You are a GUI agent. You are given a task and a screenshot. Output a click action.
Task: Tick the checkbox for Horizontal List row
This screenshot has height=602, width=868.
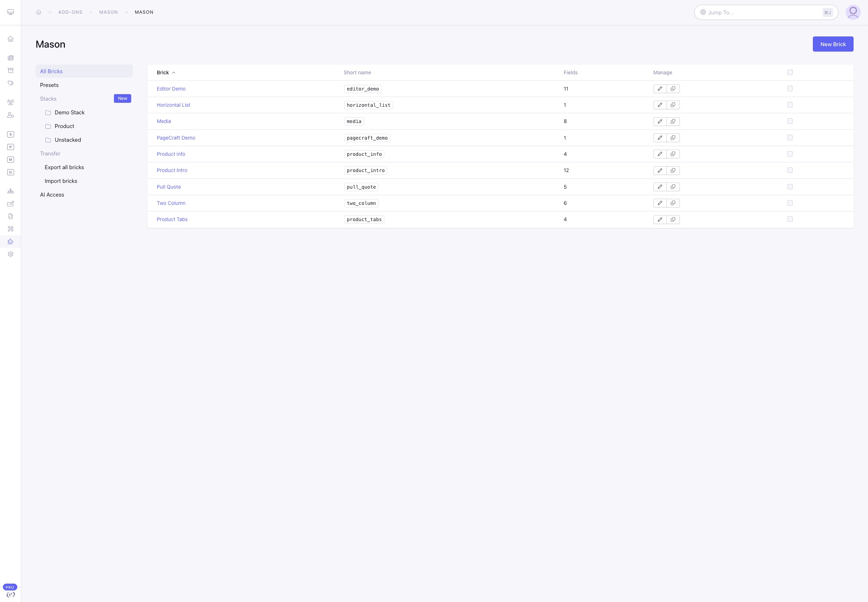tap(790, 105)
